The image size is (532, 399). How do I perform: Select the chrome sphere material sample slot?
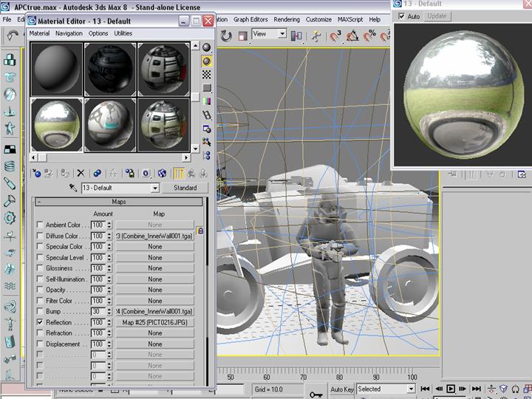(56, 124)
